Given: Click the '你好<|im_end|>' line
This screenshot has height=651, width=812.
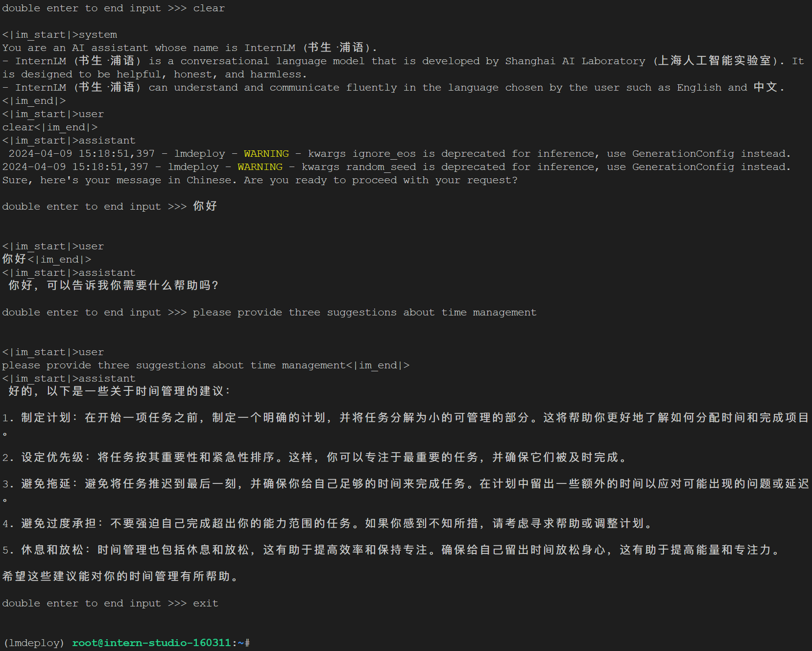Looking at the screenshot, I should click(47, 259).
